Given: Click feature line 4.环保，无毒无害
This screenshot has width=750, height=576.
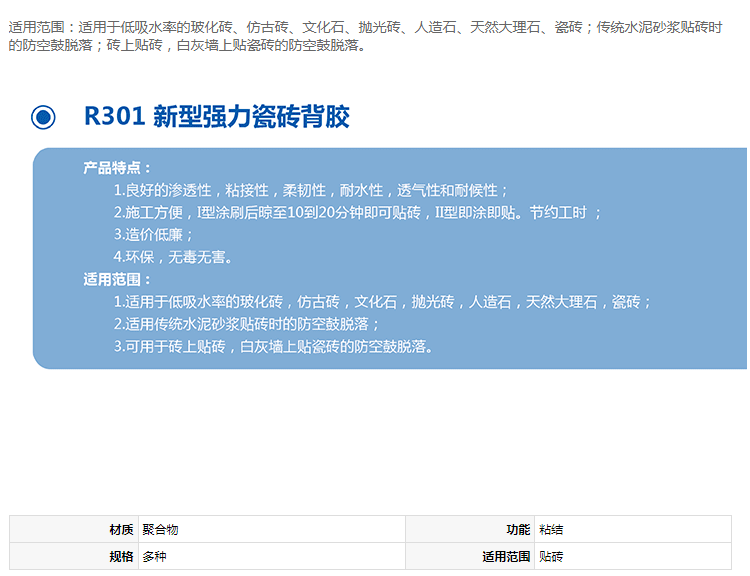Looking at the screenshot, I should click(173, 257).
